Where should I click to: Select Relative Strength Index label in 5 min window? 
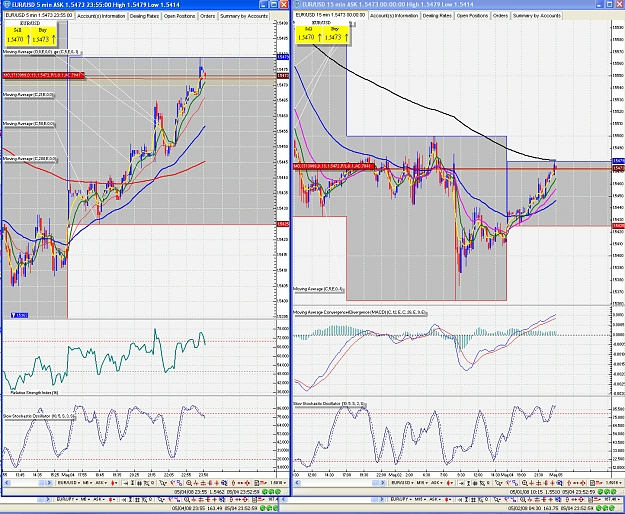tap(34, 392)
